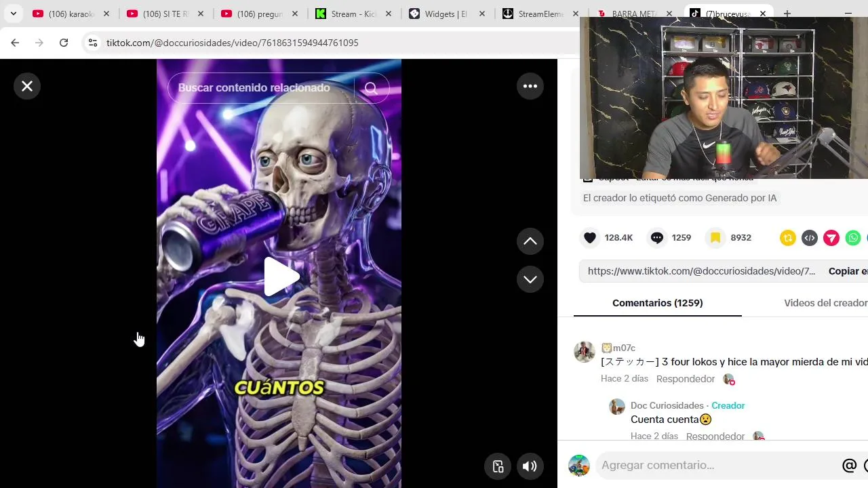Click the yellow repost icon
This screenshot has width=868, height=488.
point(788,238)
